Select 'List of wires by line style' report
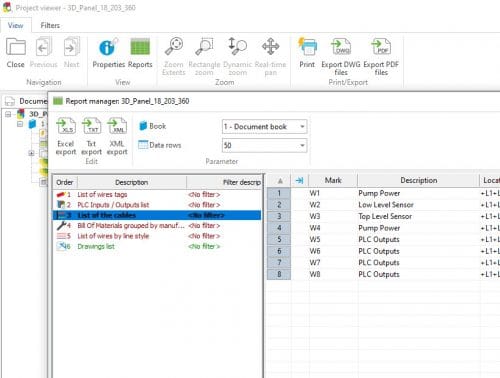The height and width of the screenshot is (378, 500). click(113, 236)
